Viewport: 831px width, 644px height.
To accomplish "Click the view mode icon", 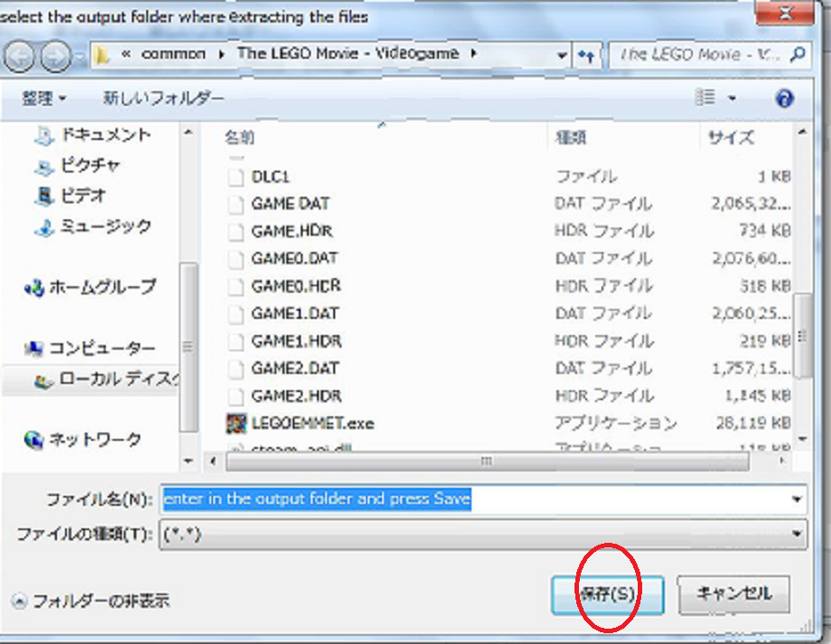I will 705,97.
